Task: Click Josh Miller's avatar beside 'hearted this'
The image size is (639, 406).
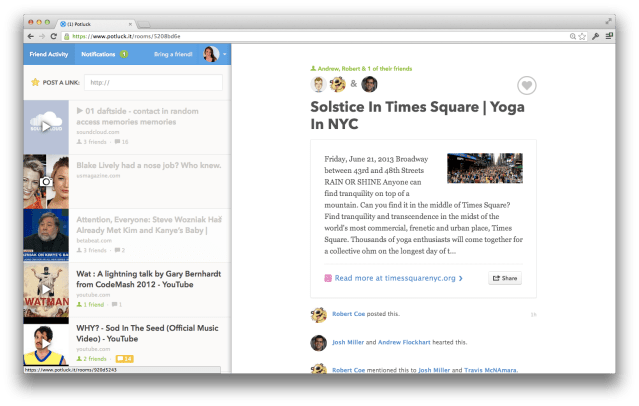Action: tap(318, 343)
